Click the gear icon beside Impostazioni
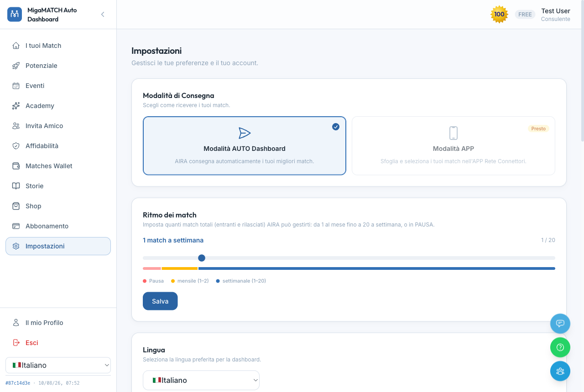The width and height of the screenshot is (584, 392). [x=16, y=246]
